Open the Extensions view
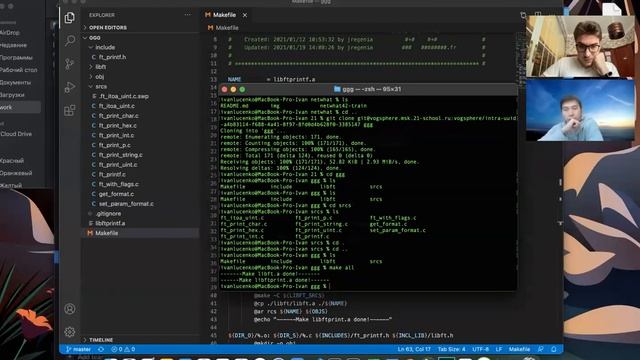640x360 pixels. (70, 110)
